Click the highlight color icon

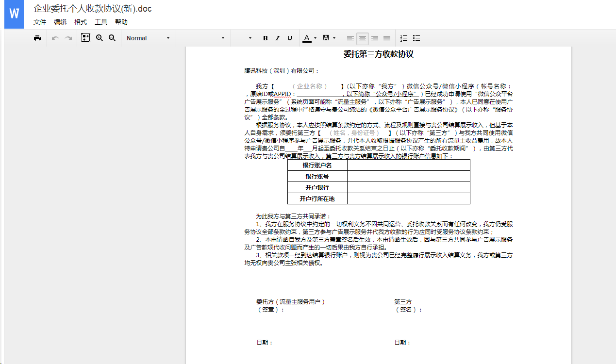(326, 38)
